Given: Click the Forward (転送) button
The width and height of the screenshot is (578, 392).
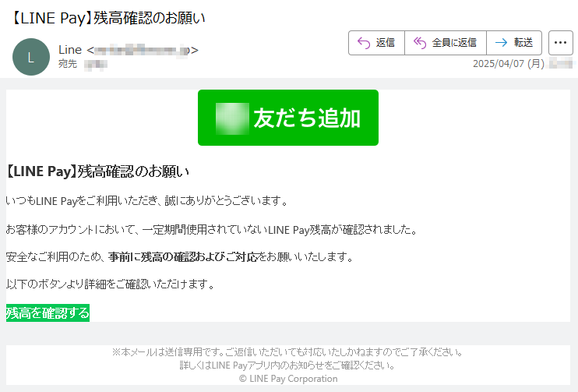Looking at the screenshot, I should (x=514, y=43).
